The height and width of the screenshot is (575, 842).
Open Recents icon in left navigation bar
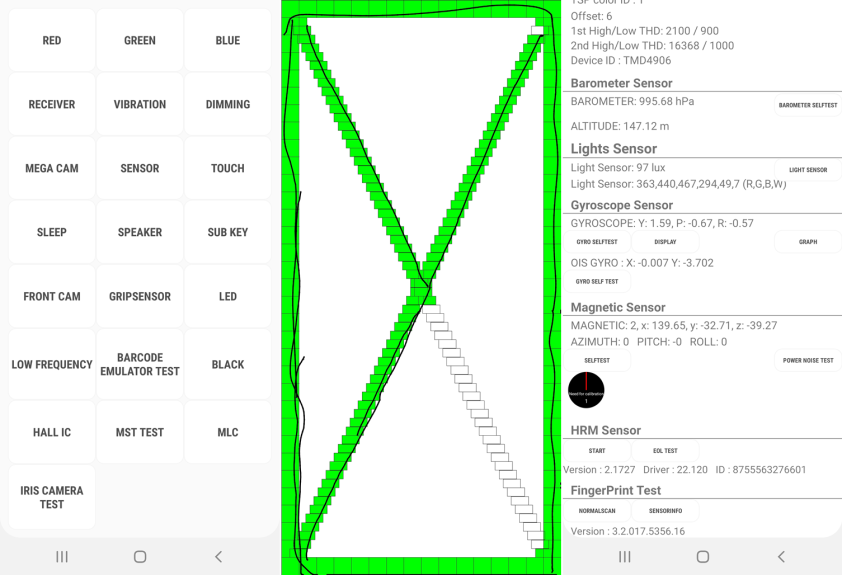tap(61, 557)
